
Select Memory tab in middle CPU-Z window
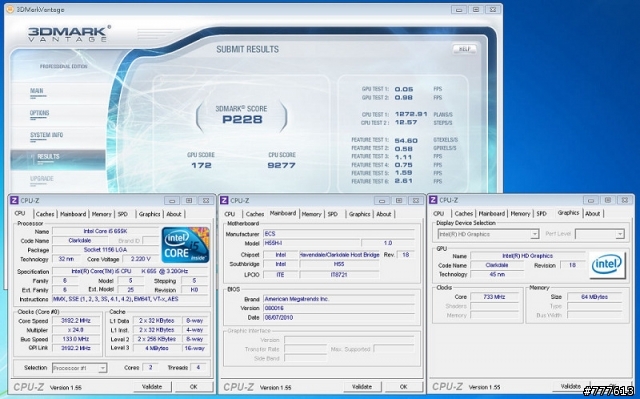311,214
